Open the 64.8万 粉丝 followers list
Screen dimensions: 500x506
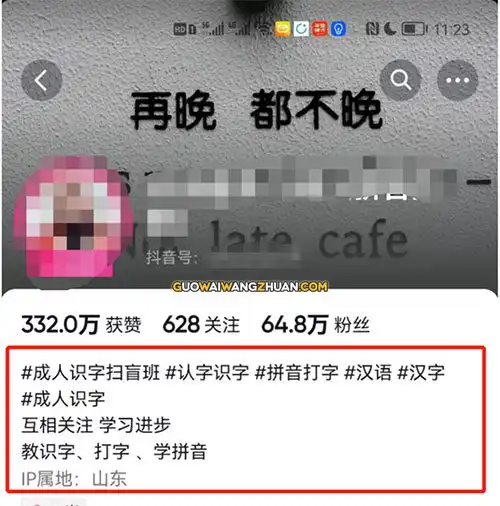[315, 324]
